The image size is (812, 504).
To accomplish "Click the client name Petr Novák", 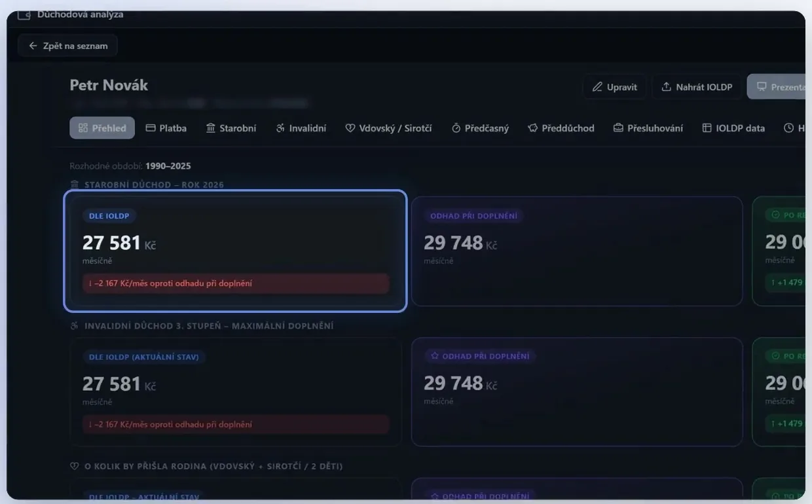I will [109, 85].
